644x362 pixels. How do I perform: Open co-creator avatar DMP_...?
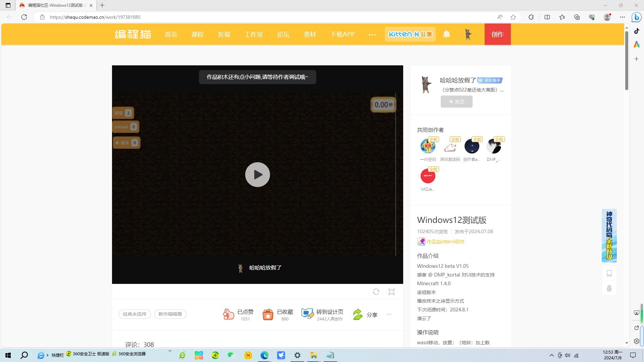click(x=494, y=146)
